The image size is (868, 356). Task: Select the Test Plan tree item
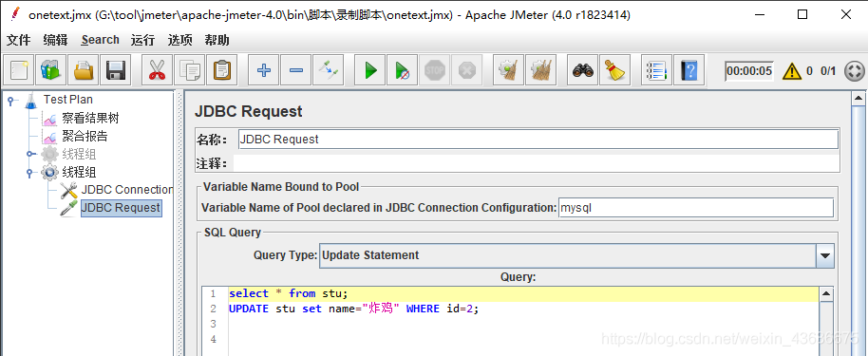(x=68, y=100)
